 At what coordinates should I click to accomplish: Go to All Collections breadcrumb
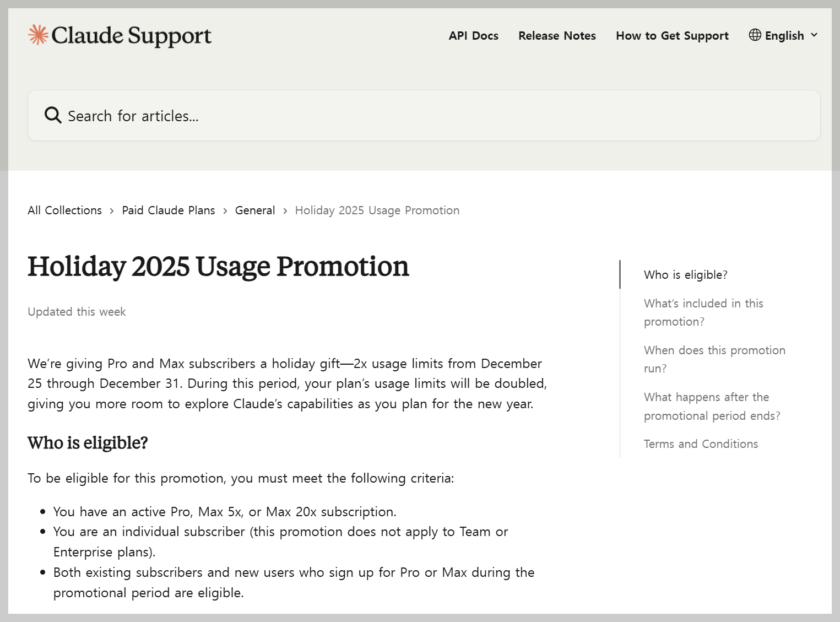[65, 210]
